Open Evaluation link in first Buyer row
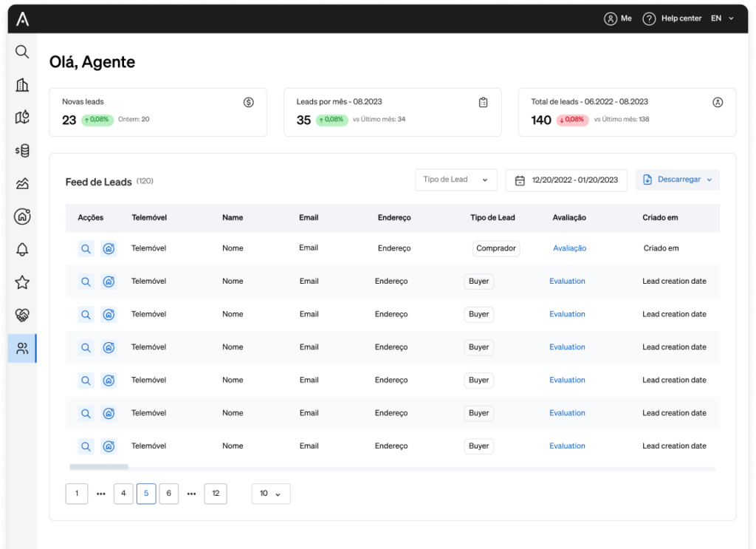The image size is (756, 549). [x=567, y=282]
